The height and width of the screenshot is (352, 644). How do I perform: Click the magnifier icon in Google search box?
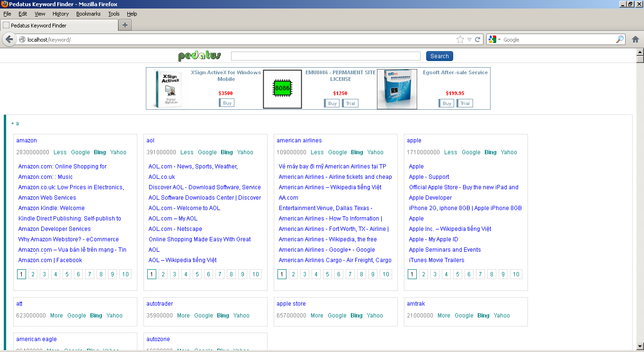[x=619, y=40]
